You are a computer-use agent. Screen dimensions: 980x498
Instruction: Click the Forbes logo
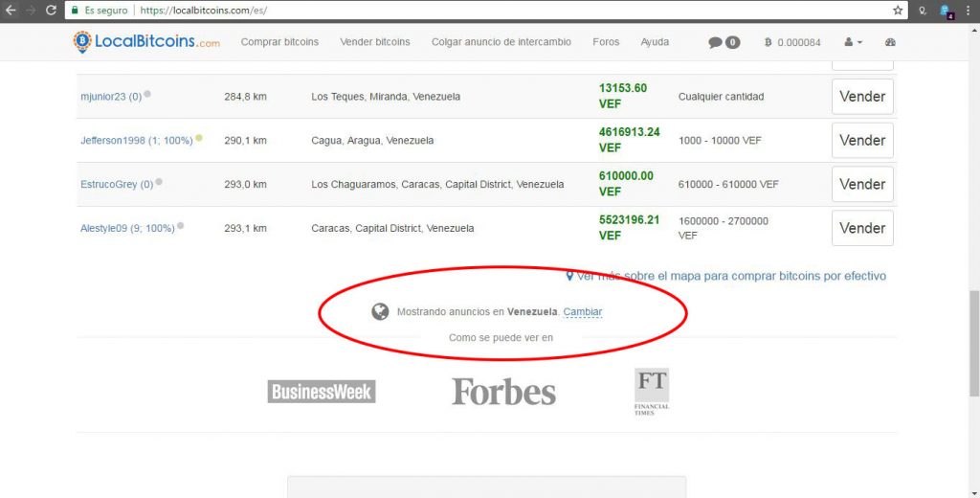click(503, 392)
